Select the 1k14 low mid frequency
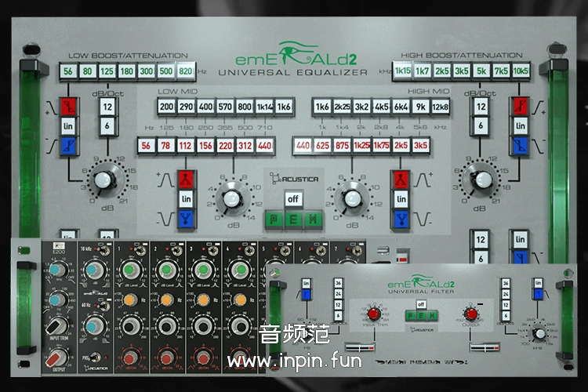This screenshot has width=588, height=392. click(x=264, y=107)
